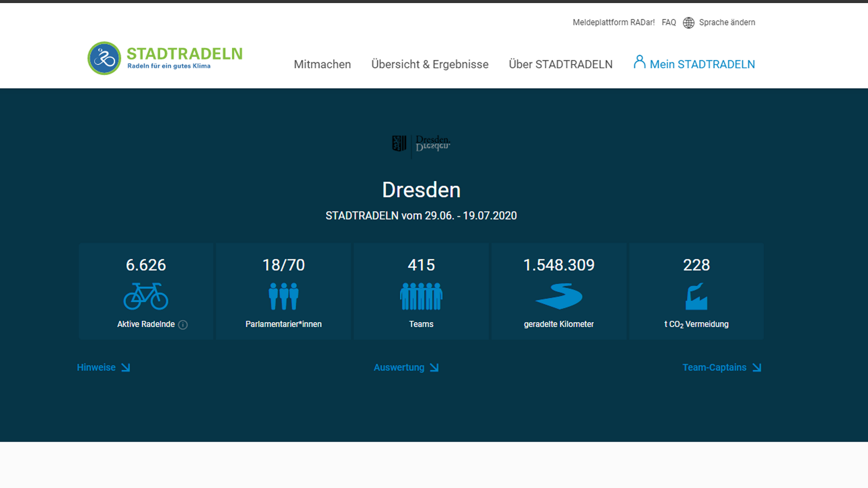Click the Teams label
Viewport: 868px width, 488px height.
pos(421,324)
